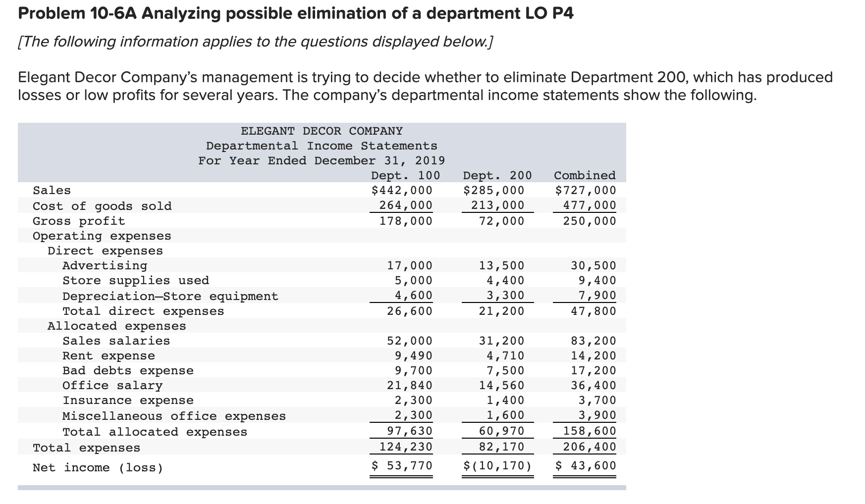Click store supplies value 5,000
The width and height of the screenshot is (865, 504).
click(x=413, y=281)
